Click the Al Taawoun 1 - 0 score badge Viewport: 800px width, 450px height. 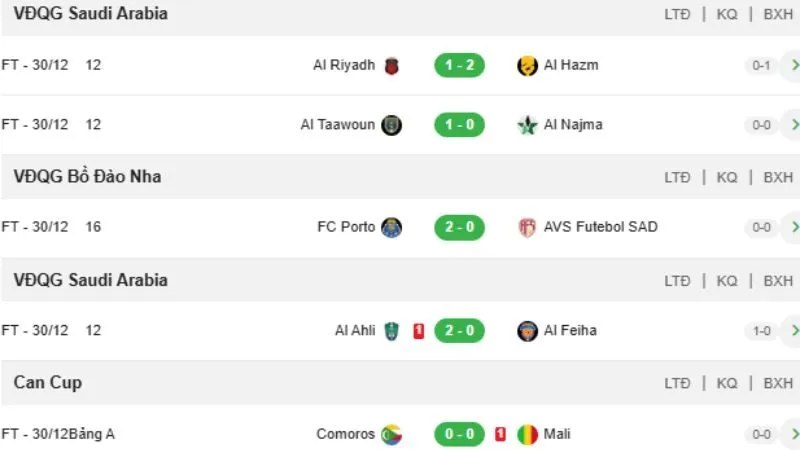(x=460, y=125)
